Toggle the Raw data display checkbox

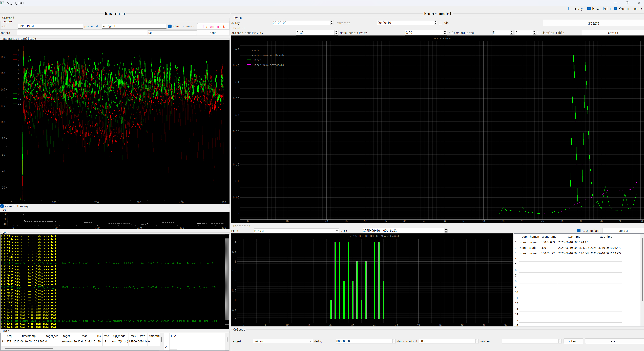589,9
